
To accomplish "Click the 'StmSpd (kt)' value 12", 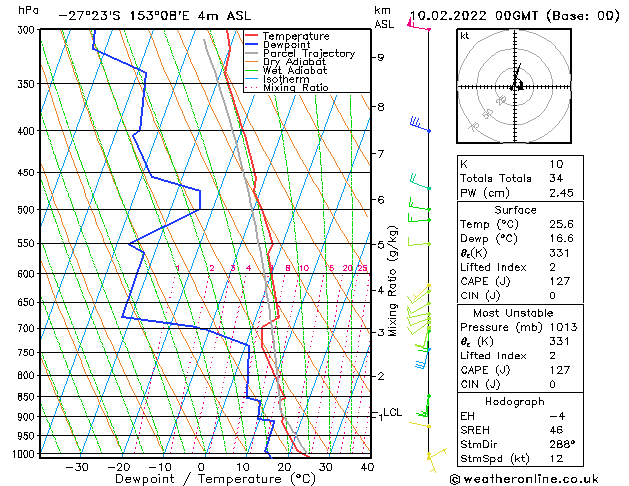I will coord(556,459).
